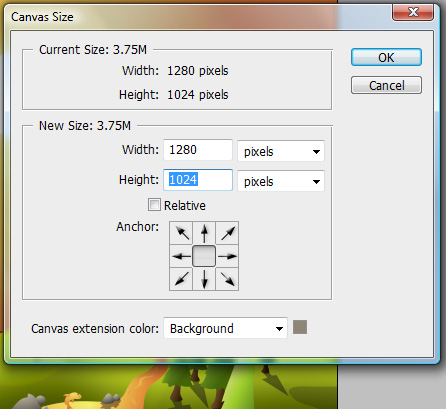Focus the new Width input field
Screen dimensions: 446x409
pos(198,150)
